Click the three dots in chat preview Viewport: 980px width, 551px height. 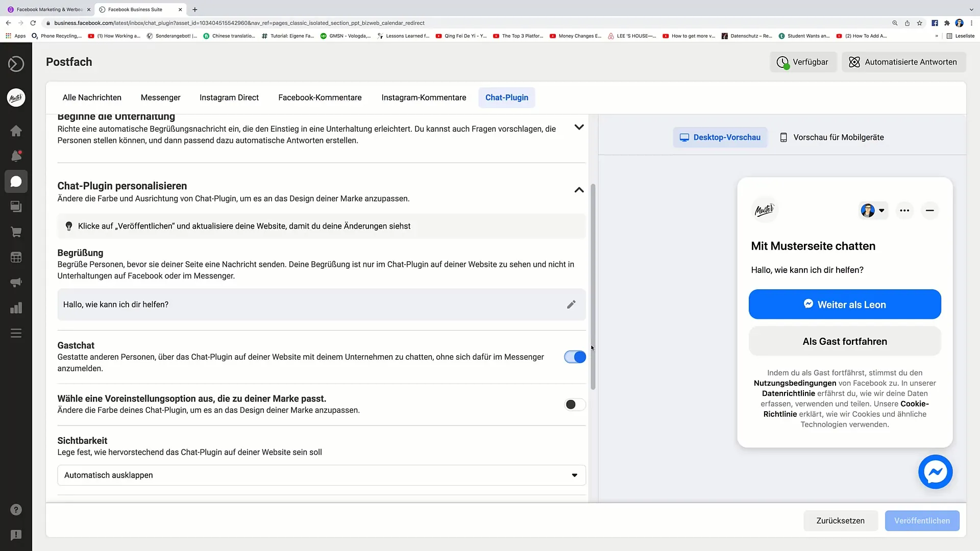click(x=904, y=210)
